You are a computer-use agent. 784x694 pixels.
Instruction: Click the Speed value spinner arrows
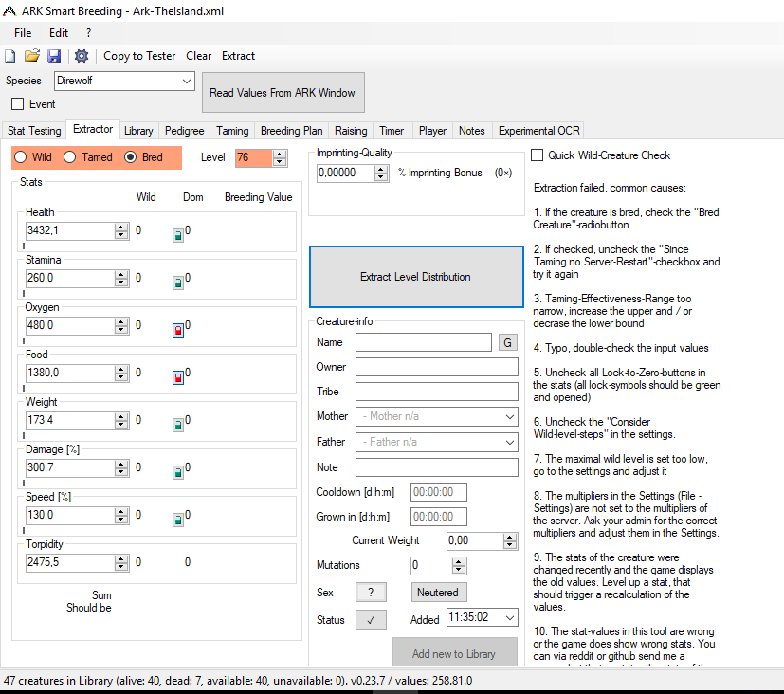pyautogui.click(x=121, y=516)
